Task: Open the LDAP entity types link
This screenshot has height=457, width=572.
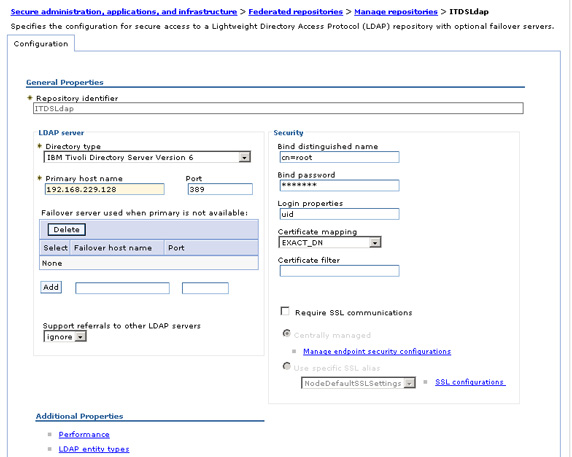Action: pos(94,449)
